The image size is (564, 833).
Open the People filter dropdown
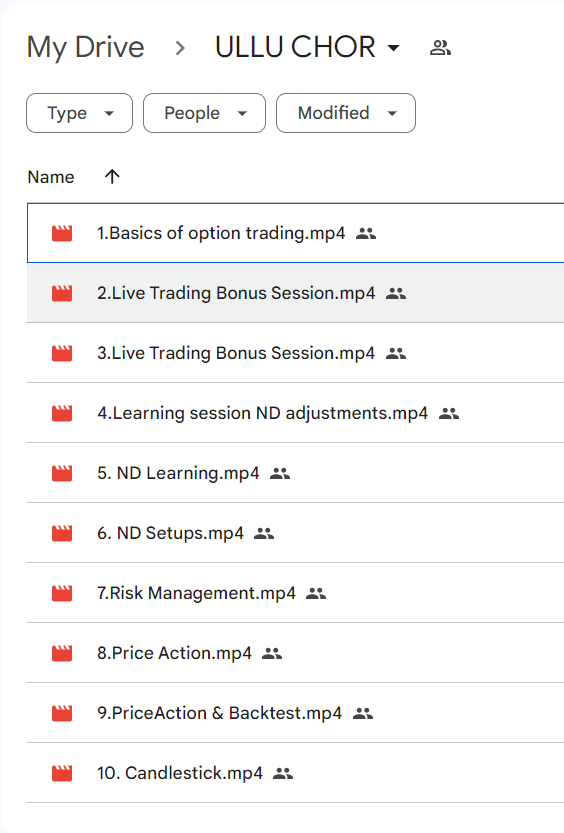[204, 113]
